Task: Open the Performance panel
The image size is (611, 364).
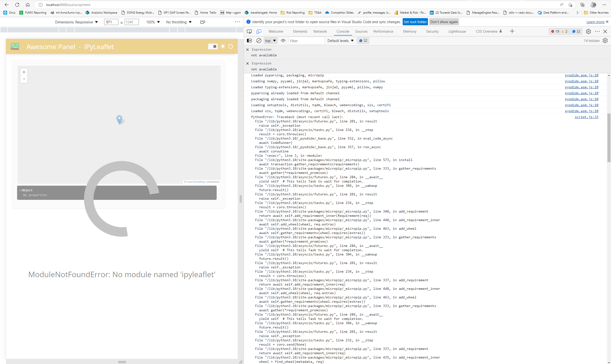Action: 383,31
